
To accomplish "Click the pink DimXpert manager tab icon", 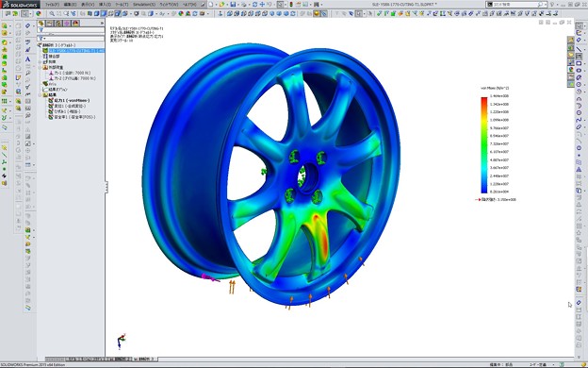I will (x=67, y=24).
